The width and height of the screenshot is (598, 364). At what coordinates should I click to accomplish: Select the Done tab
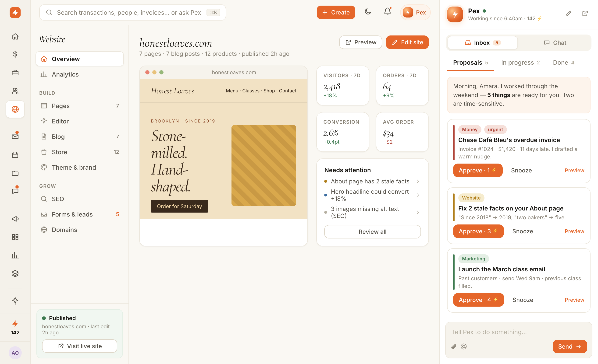[563, 63]
